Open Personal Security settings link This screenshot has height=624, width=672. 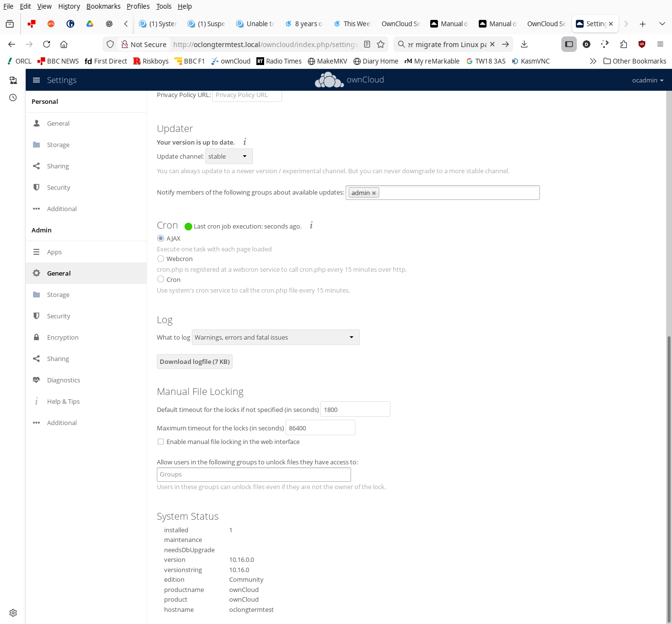(x=58, y=187)
